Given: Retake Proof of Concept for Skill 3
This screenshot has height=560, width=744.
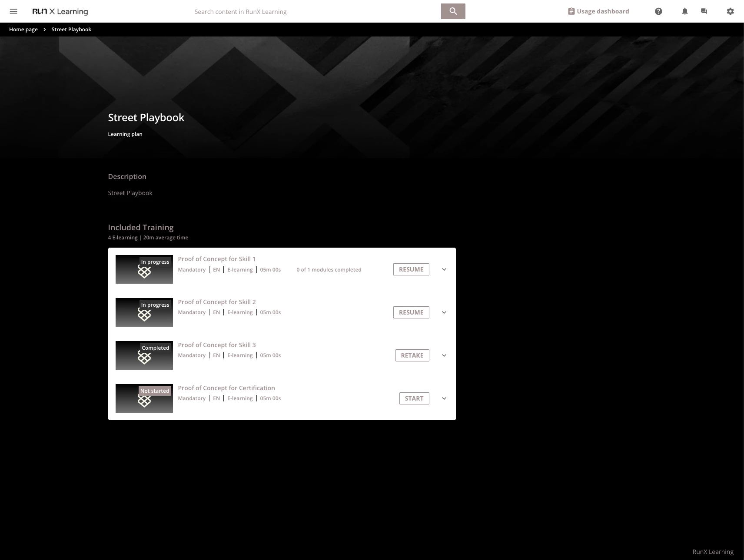Looking at the screenshot, I should click(412, 355).
